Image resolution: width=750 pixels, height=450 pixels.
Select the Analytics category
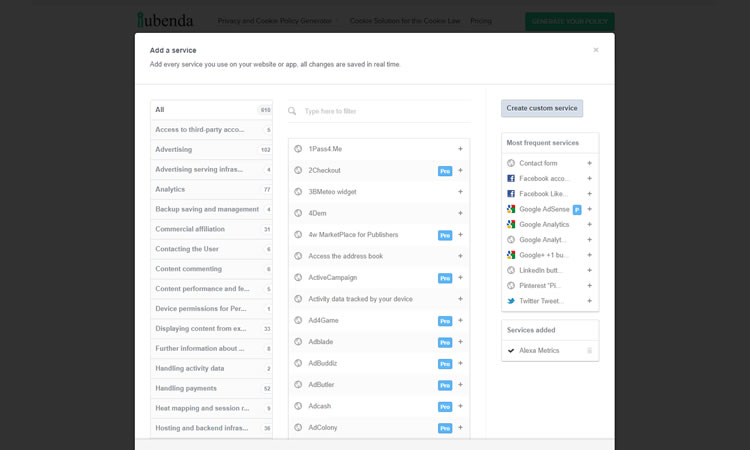click(211, 189)
